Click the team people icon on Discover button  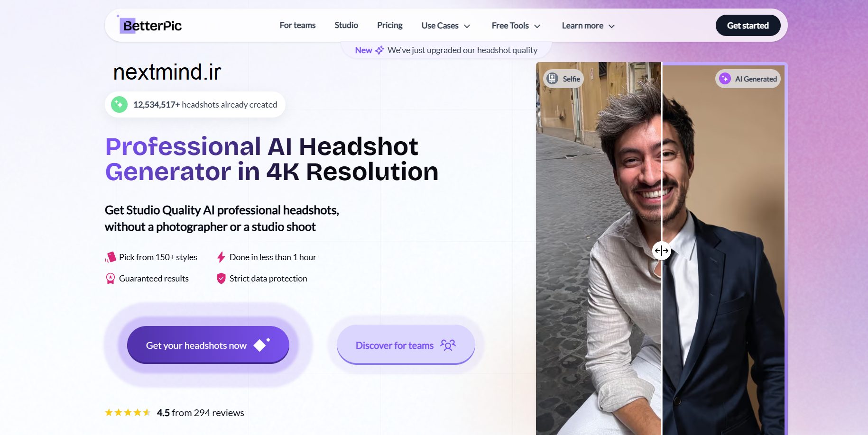[448, 345]
